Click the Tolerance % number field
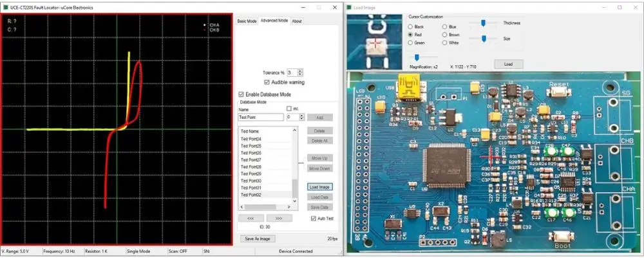The height and width of the screenshot is (258, 644). (292, 72)
